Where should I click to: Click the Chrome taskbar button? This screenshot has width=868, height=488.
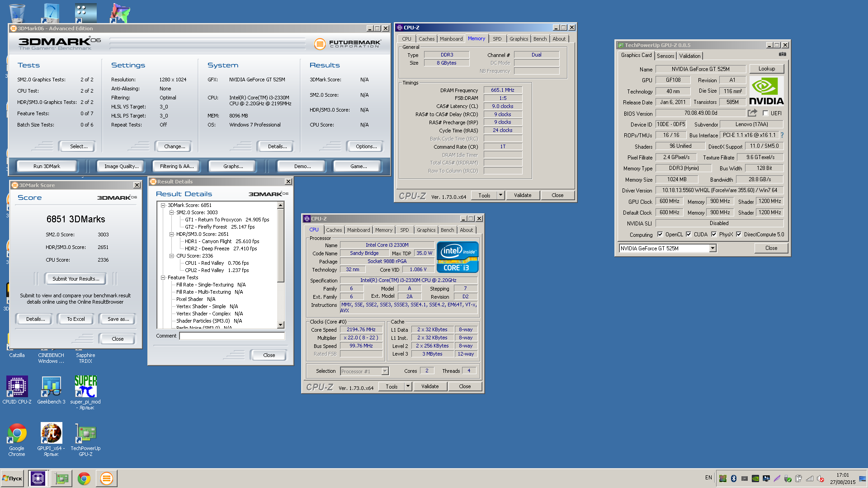[84, 478]
